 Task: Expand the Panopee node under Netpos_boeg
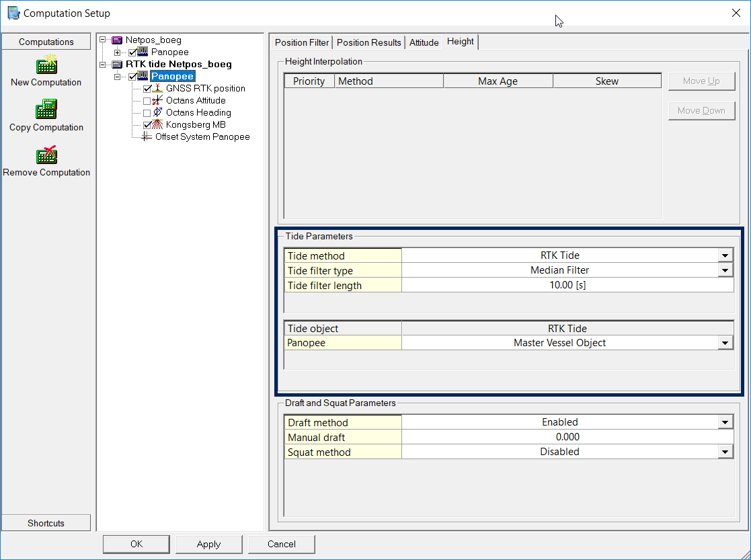click(118, 52)
